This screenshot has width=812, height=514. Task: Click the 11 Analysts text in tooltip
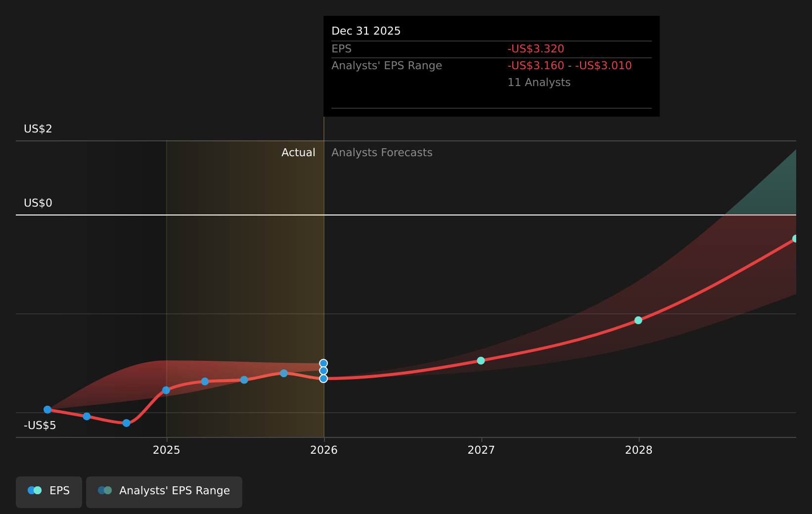point(539,83)
